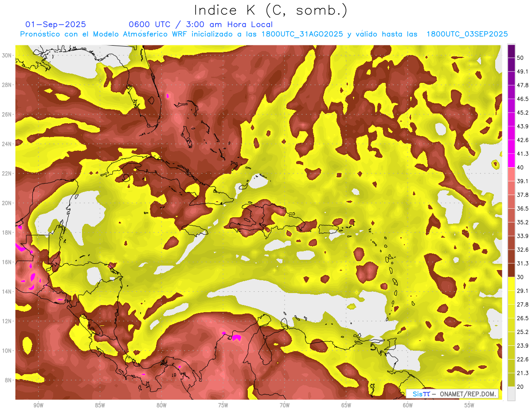Image resolution: width=532 pixels, height=411 pixels.
Task: Click the colorbar value 37.8
Action: (x=522, y=195)
